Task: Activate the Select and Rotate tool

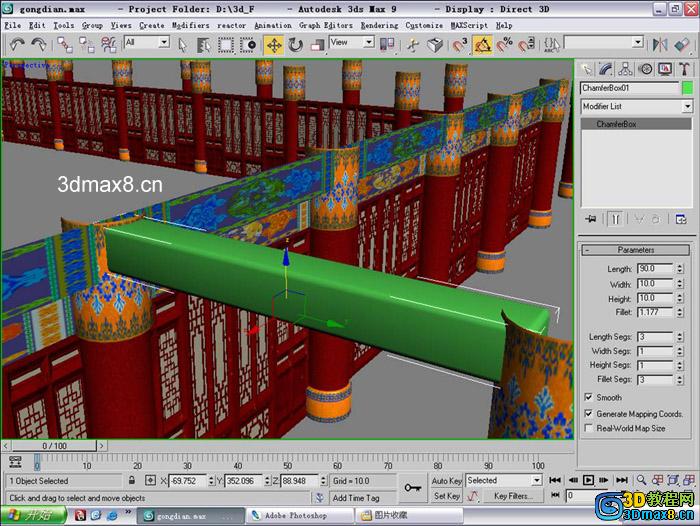Action: (x=295, y=45)
